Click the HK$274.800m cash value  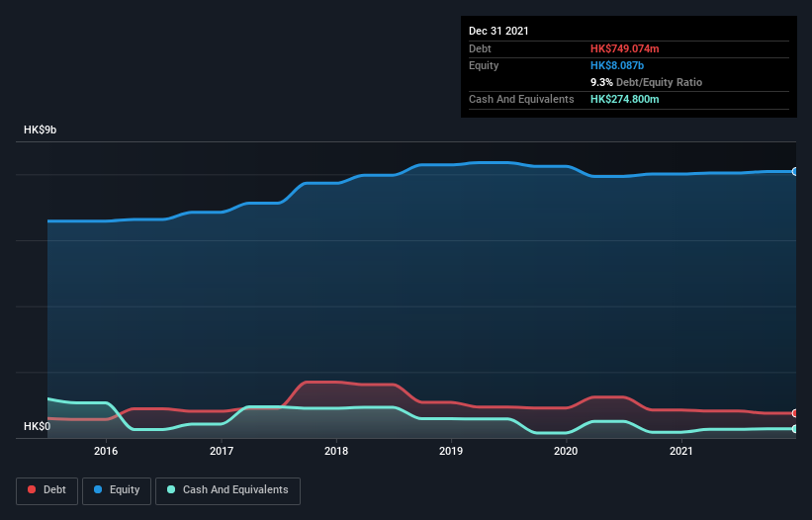(624, 99)
